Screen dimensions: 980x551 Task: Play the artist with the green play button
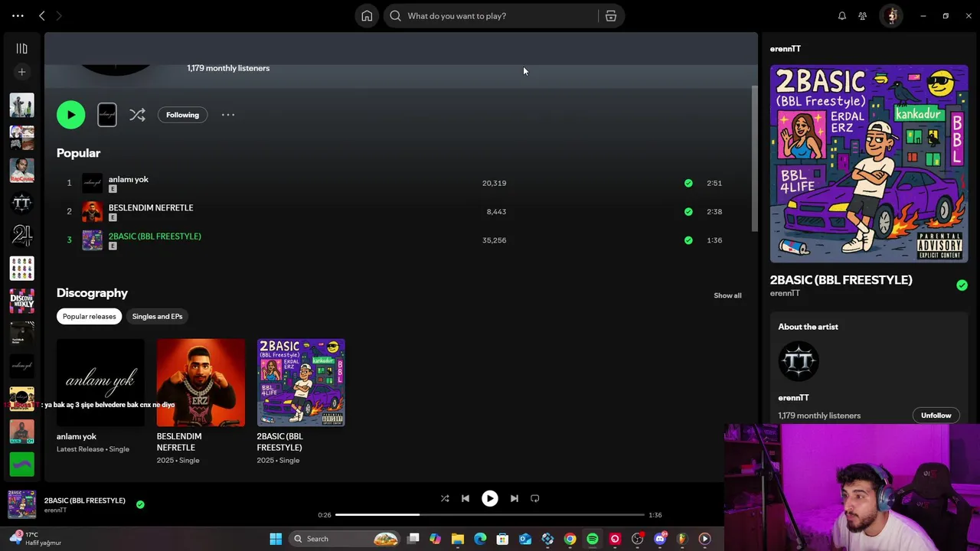pos(70,115)
